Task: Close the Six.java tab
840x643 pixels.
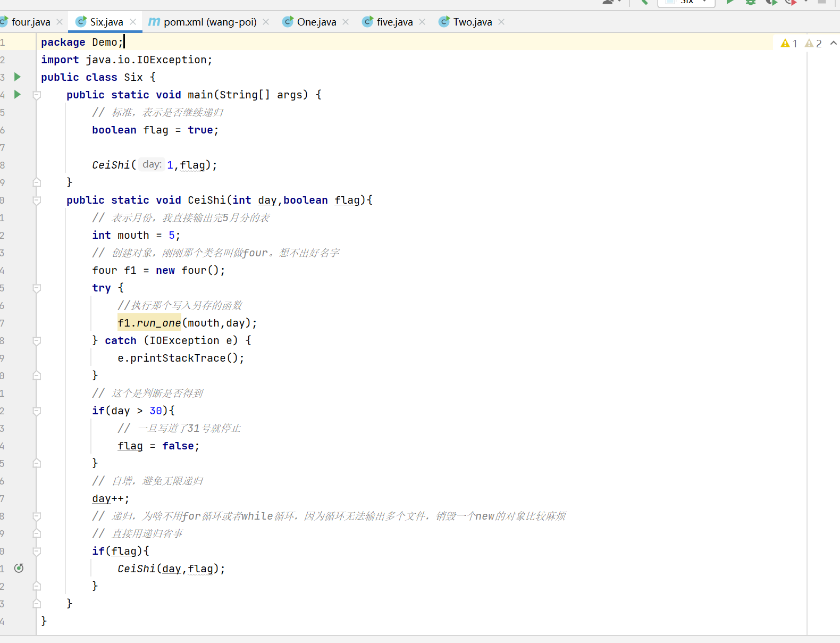Action: pos(133,22)
